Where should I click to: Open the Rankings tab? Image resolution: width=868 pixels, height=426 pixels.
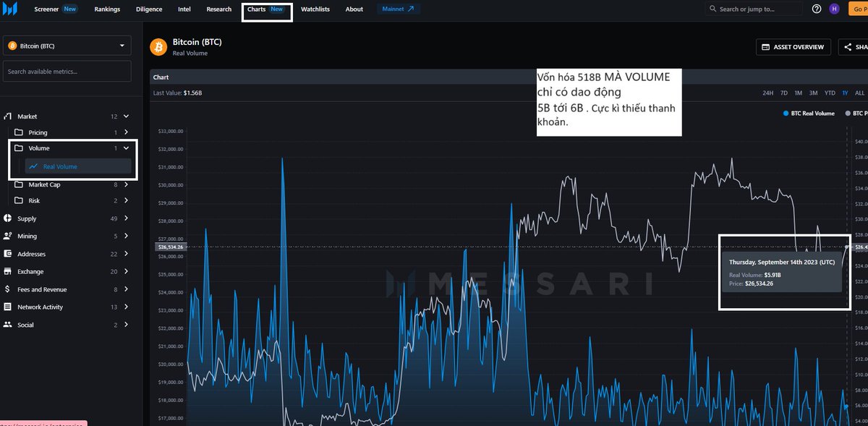coord(107,9)
